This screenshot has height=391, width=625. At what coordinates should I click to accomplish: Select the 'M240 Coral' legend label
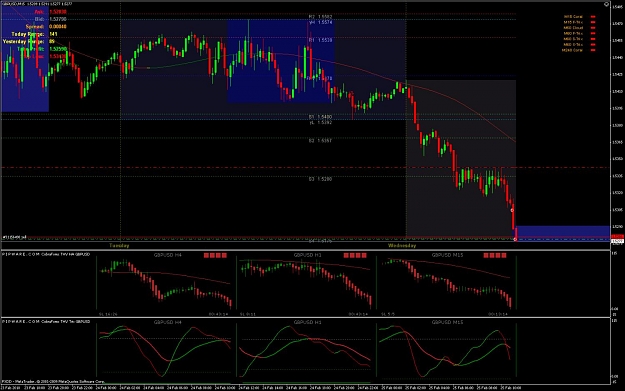(572, 50)
